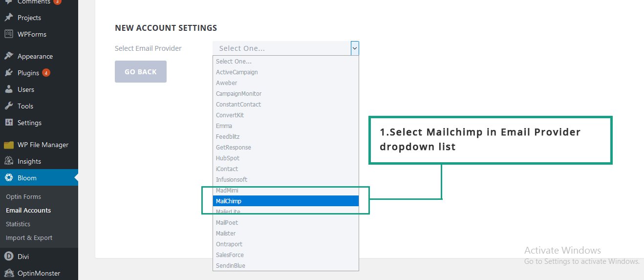This screenshot has width=644, height=280.
Task: Click the Appearance paintbrush icon
Action: click(8, 56)
